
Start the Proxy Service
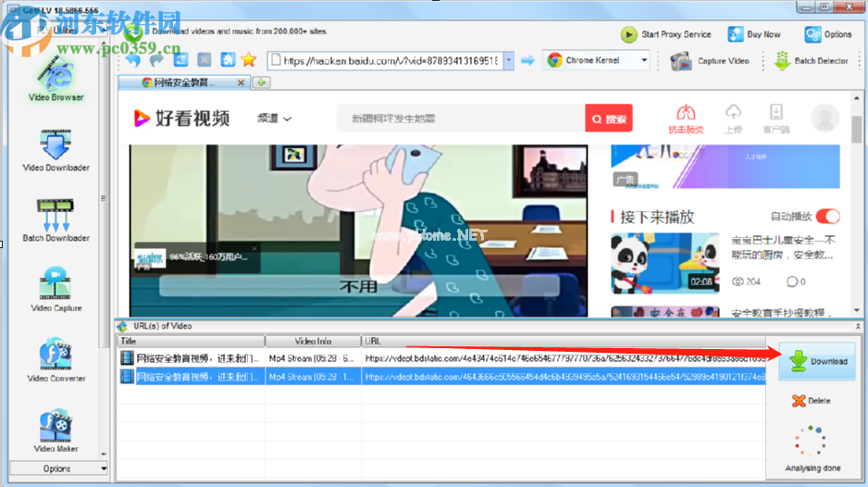(666, 34)
